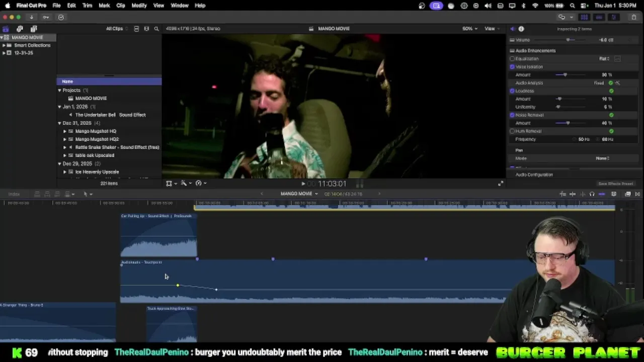Viewport: 644px width, 362px height.
Task: Open the File menu
Action: [x=56, y=6]
